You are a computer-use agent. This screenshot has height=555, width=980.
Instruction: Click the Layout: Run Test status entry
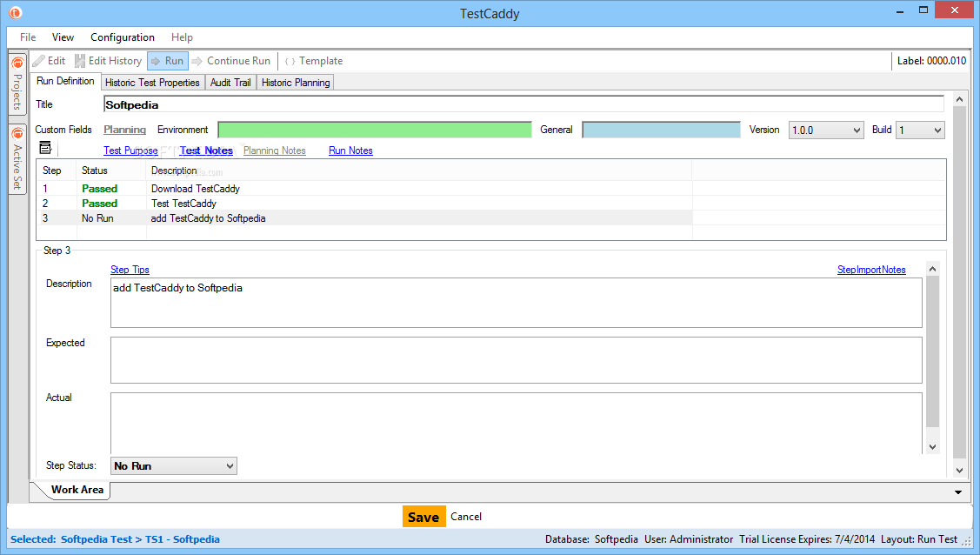pyautogui.click(x=919, y=539)
